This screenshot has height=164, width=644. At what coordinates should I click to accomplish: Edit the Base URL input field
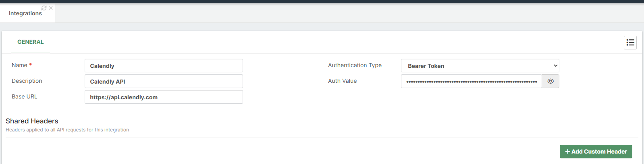pyautogui.click(x=164, y=97)
